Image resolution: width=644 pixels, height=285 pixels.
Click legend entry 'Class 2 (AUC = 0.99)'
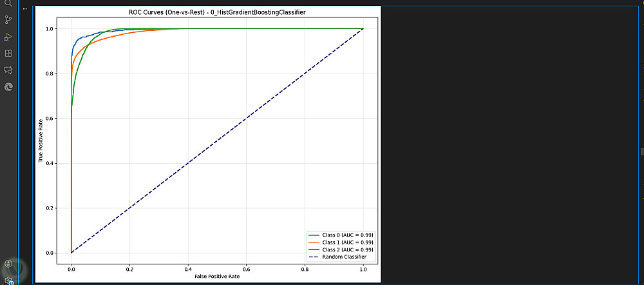pyautogui.click(x=341, y=250)
